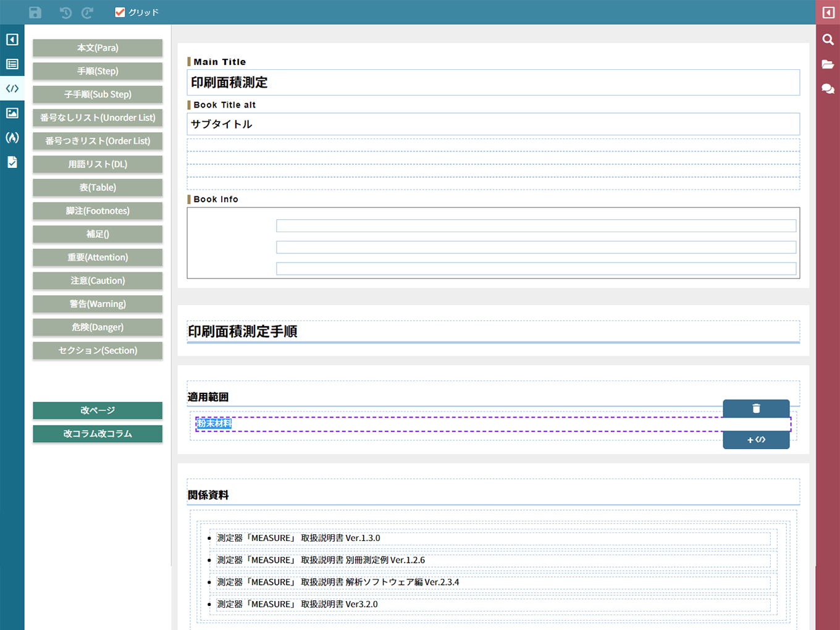Click the 改ページ button

click(98, 410)
